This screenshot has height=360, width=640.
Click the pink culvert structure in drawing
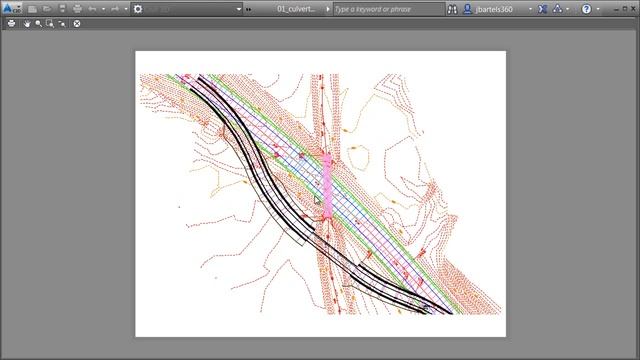pyautogui.click(x=327, y=186)
